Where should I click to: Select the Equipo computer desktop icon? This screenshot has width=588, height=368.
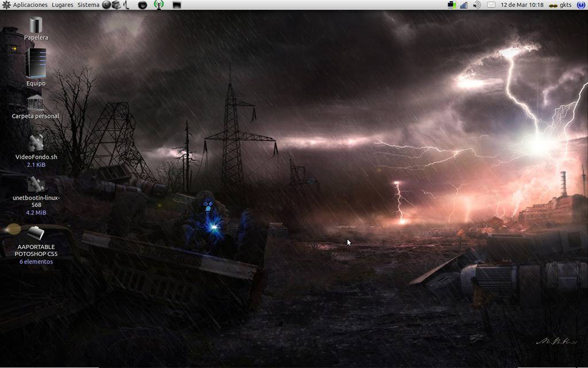(x=36, y=63)
